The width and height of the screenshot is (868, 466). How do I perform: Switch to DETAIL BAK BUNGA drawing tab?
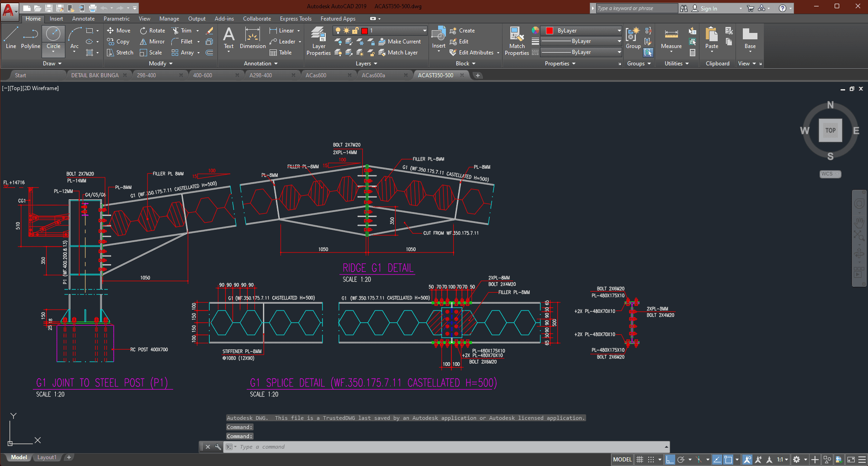pyautogui.click(x=95, y=75)
